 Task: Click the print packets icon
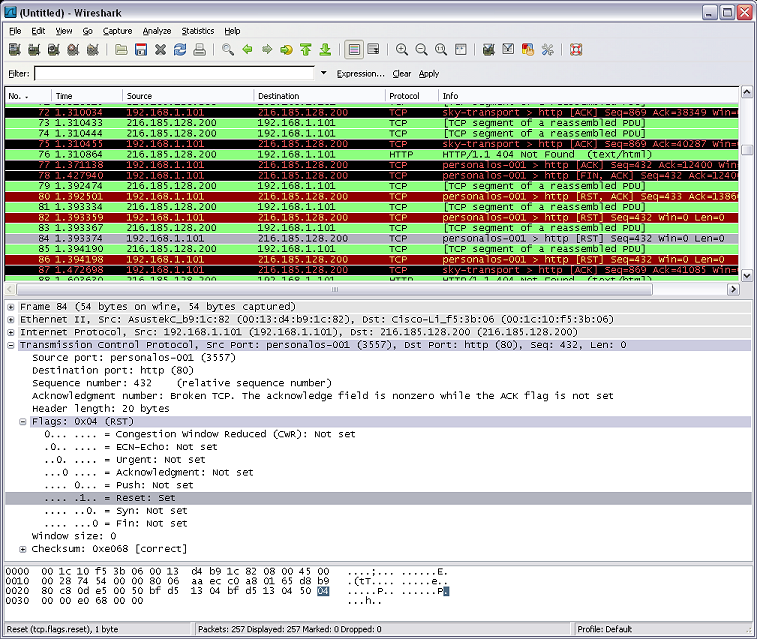199,49
